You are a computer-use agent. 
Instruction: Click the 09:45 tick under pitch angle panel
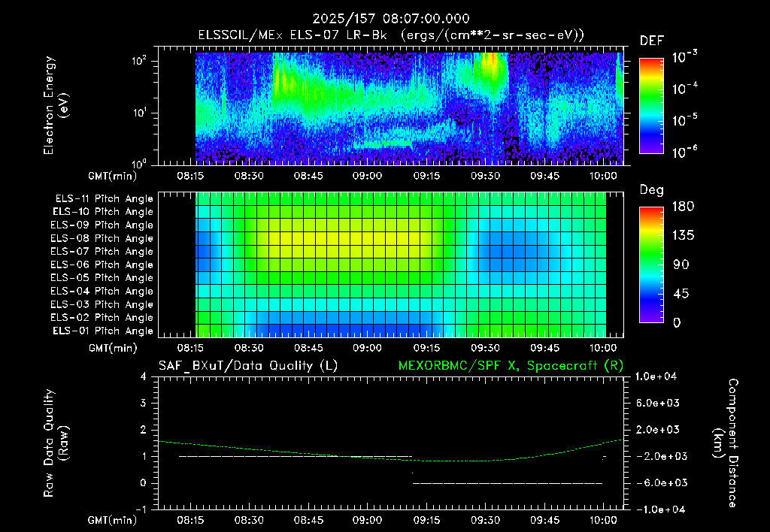544,348
